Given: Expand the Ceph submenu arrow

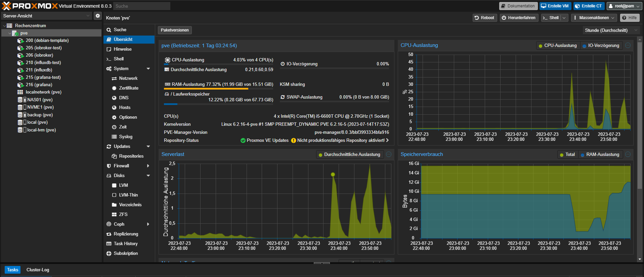Looking at the screenshot, I should coord(148,224).
